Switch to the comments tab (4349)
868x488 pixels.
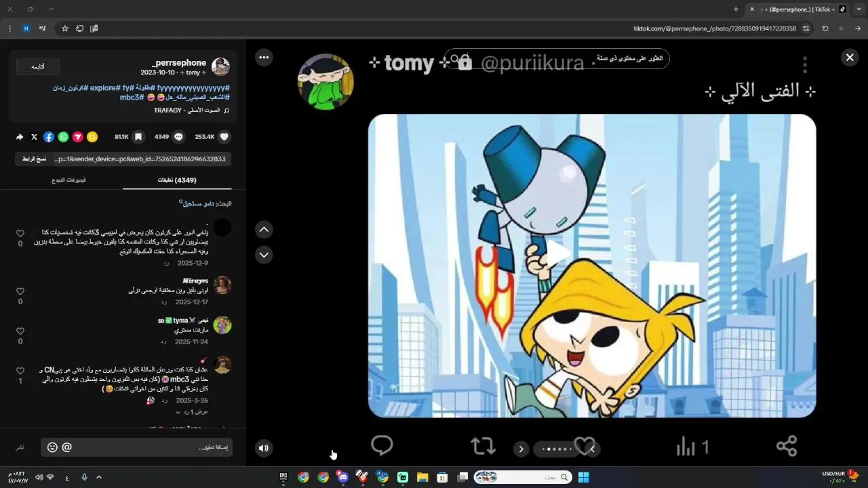[x=177, y=180]
